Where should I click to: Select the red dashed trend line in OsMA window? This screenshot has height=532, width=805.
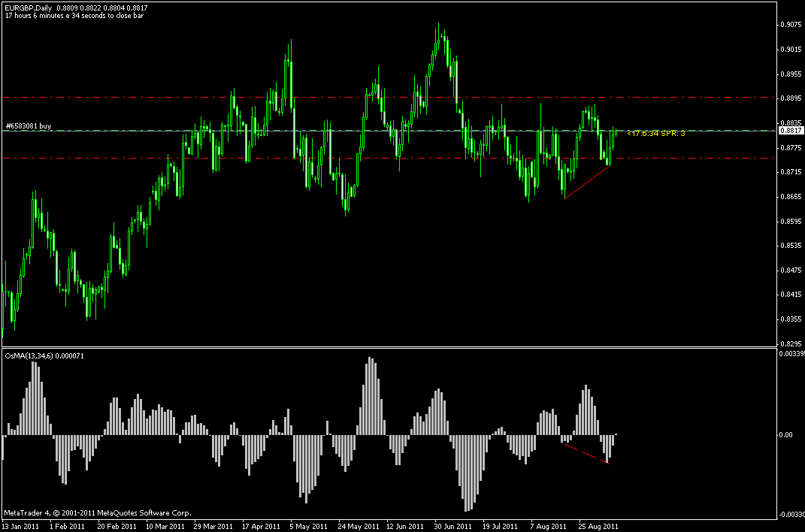[586, 454]
